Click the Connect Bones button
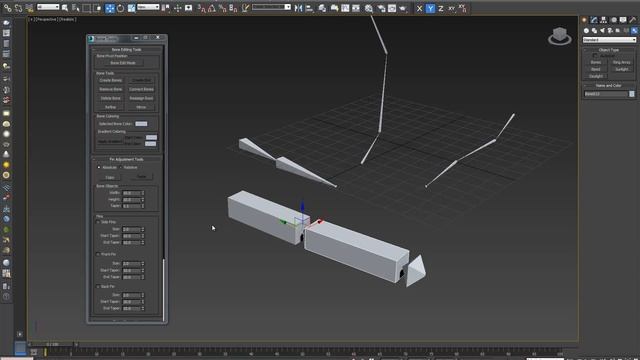 pos(141,89)
